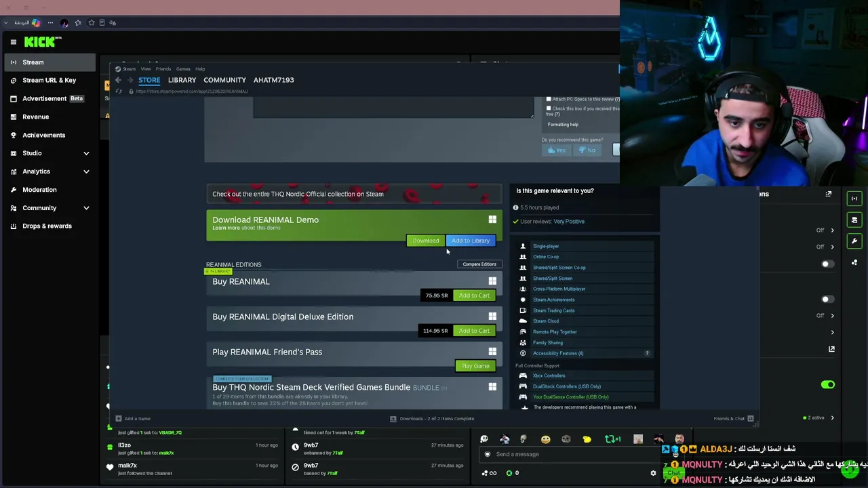Open the Kick hamburger menu
868x488 pixels.
pyautogui.click(x=14, y=42)
